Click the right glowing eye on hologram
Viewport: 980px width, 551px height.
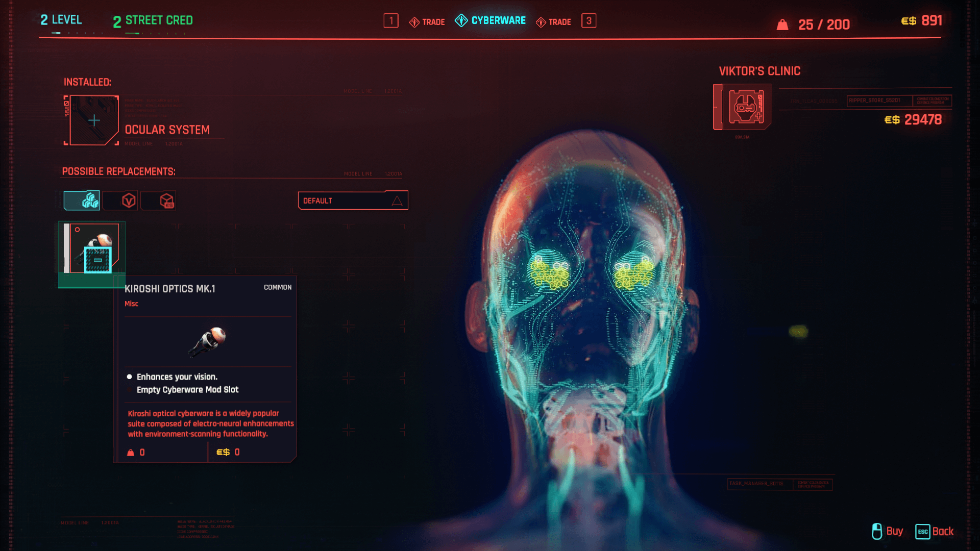pyautogui.click(x=634, y=270)
